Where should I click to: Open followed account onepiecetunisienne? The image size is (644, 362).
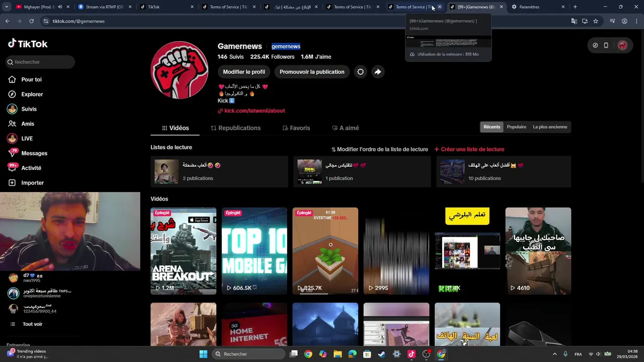tap(40, 293)
